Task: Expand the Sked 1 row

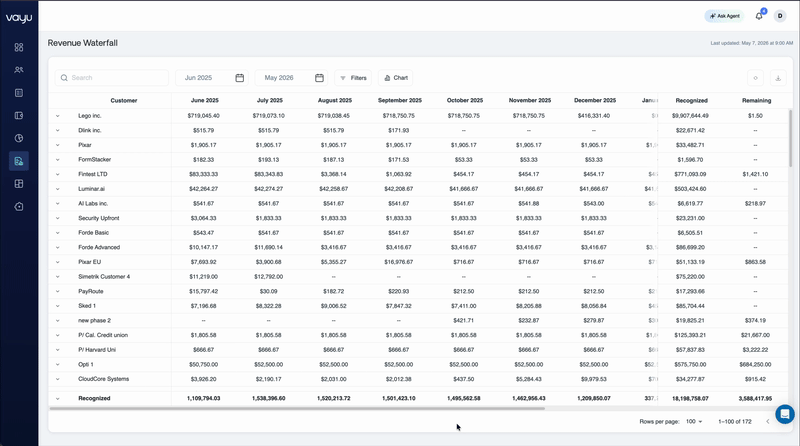Action: point(58,306)
